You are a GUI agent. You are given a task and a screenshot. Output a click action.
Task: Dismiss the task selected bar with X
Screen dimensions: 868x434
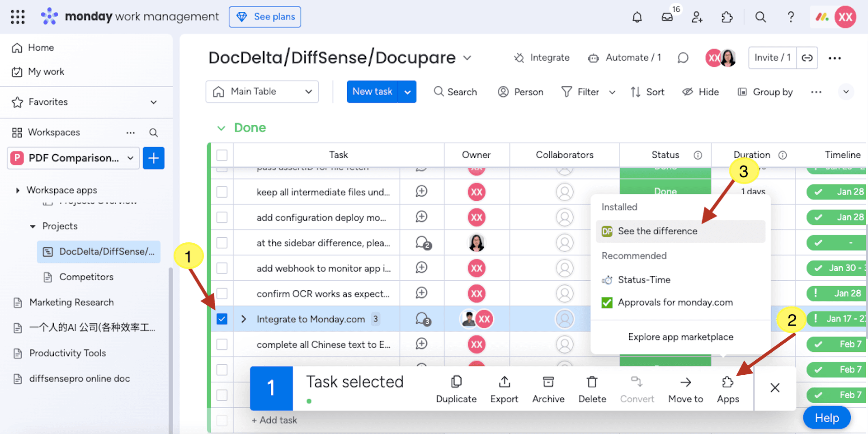point(775,388)
